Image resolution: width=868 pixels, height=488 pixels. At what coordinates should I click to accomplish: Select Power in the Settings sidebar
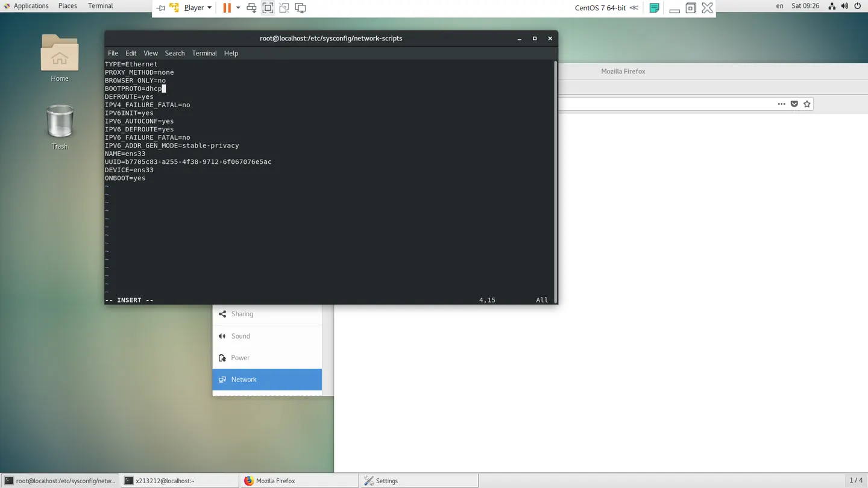pyautogui.click(x=267, y=358)
